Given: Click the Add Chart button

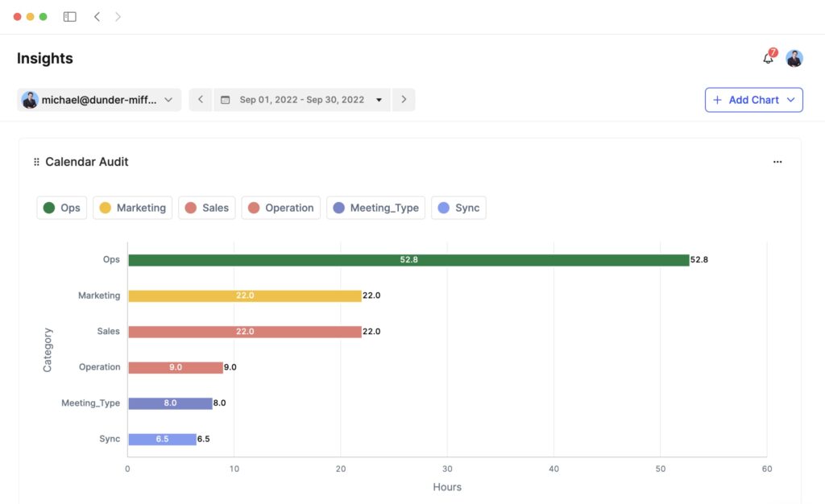Looking at the screenshot, I should point(753,99).
